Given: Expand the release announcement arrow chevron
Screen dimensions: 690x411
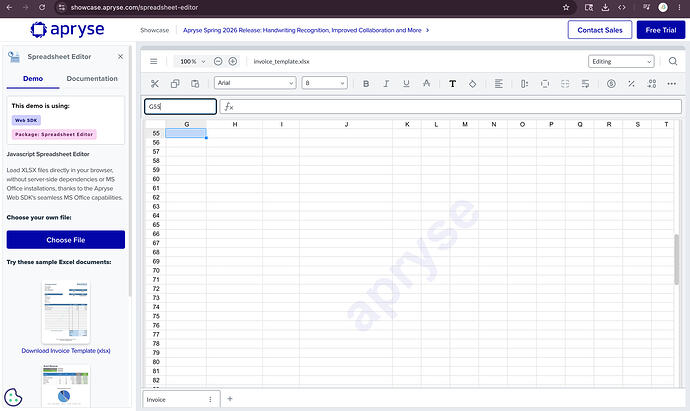Looking at the screenshot, I should [427, 30].
